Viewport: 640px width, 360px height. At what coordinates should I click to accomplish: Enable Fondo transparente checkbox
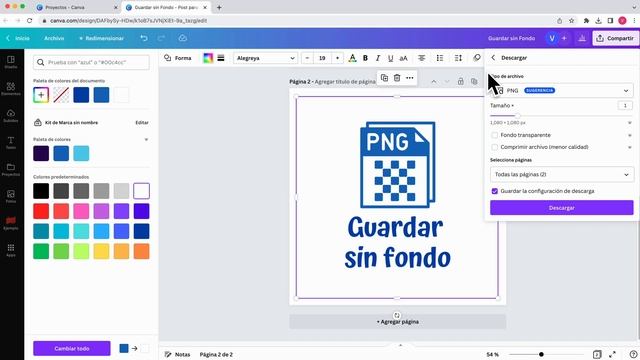click(495, 135)
